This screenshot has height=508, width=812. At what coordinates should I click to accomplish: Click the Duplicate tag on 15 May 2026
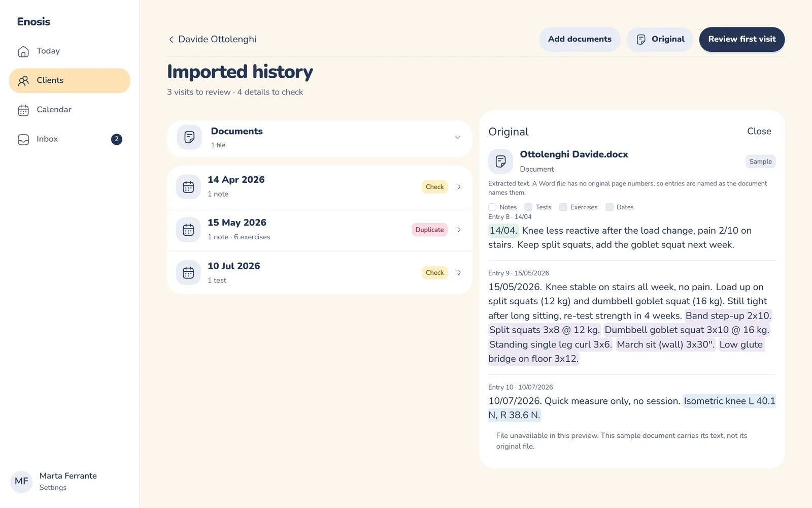pyautogui.click(x=429, y=230)
